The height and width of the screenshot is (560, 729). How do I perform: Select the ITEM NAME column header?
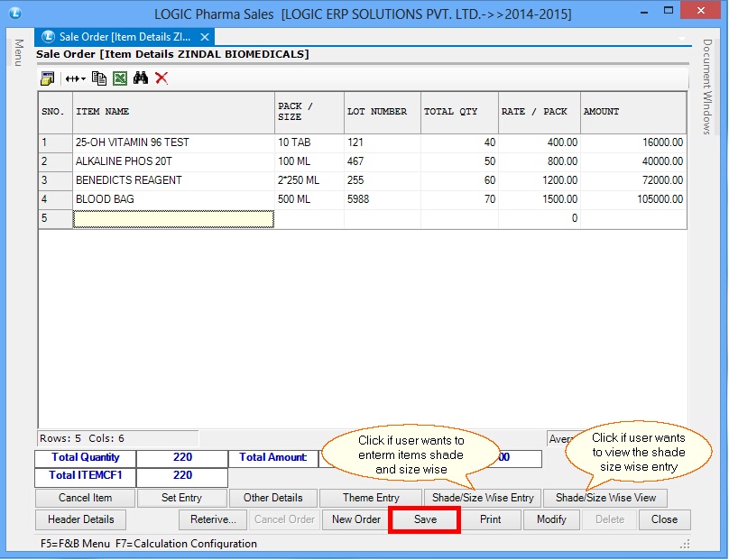(173, 112)
